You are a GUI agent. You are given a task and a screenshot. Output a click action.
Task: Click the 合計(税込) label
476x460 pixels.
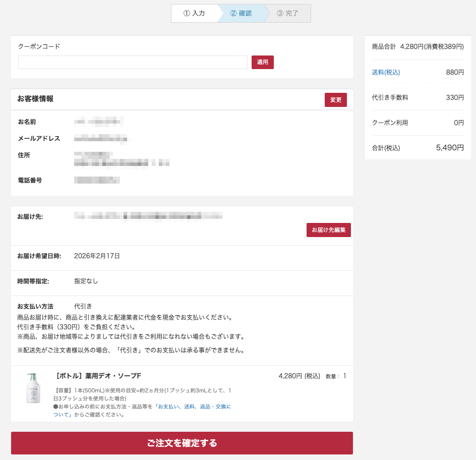point(386,148)
